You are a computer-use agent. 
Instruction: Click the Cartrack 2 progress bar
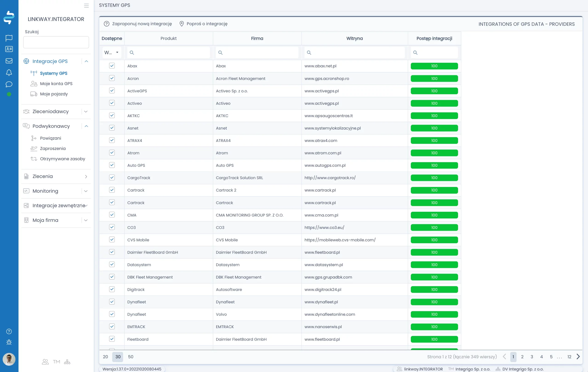click(x=434, y=190)
